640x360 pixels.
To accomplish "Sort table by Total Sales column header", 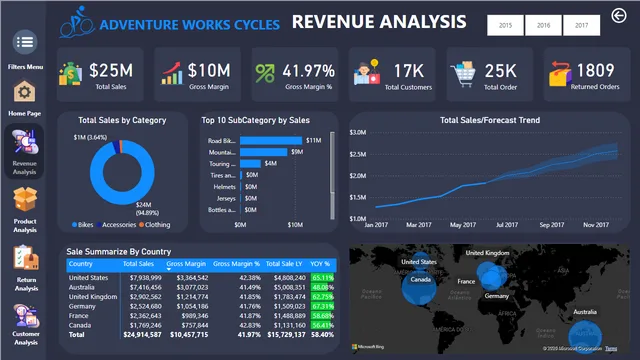I will (x=138, y=264).
